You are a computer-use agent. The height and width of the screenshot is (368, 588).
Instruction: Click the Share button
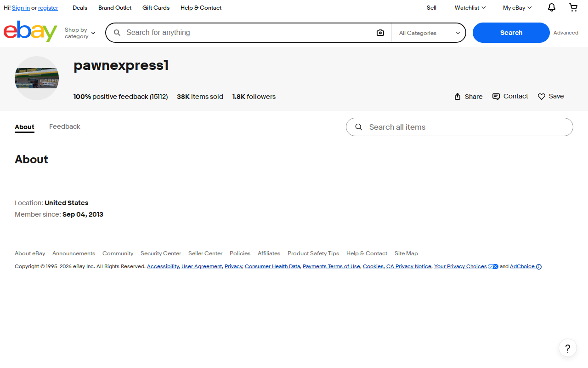pos(468,97)
